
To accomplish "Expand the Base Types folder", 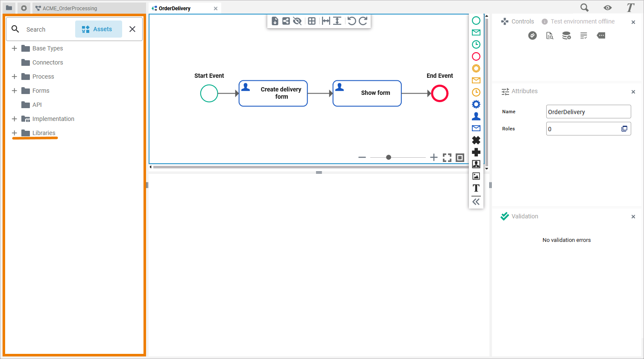I will [x=15, y=48].
